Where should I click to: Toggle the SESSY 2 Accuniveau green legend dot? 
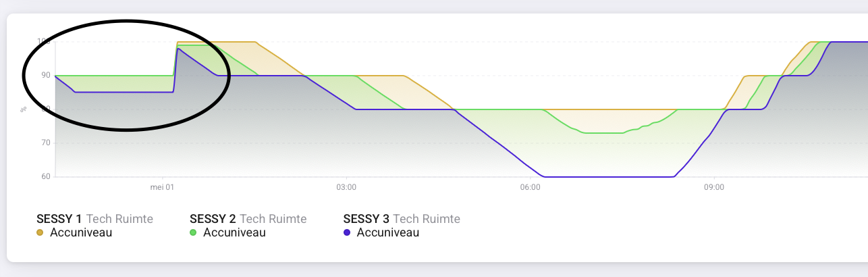click(x=193, y=233)
